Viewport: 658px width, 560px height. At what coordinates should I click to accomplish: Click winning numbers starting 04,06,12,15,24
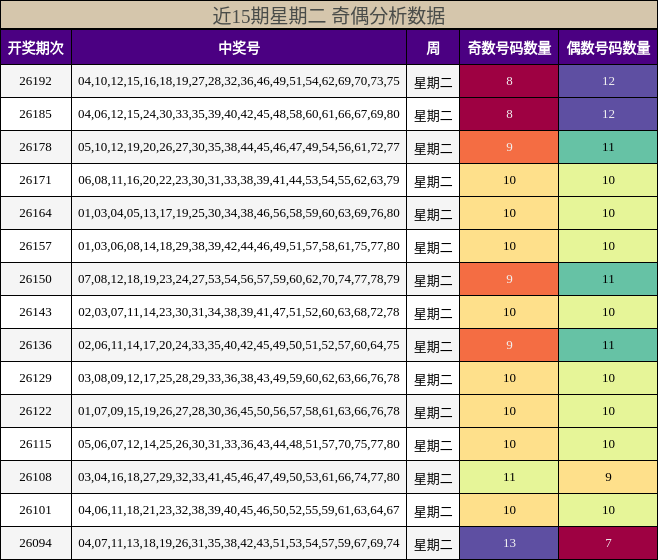click(x=239, y=114)
